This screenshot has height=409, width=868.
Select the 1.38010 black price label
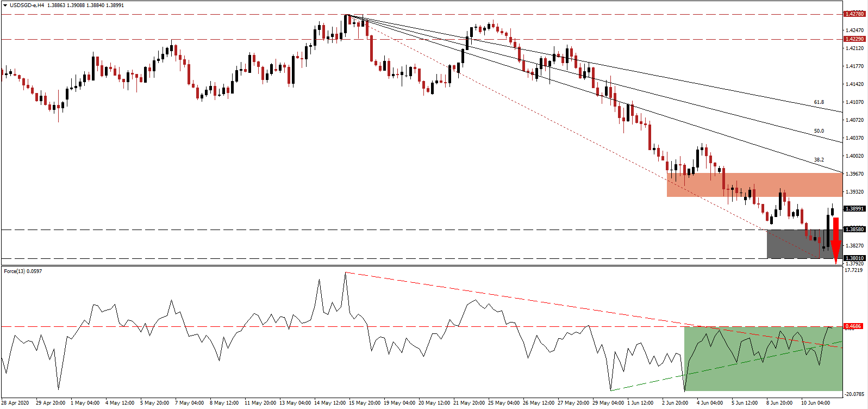coord(854,258)
